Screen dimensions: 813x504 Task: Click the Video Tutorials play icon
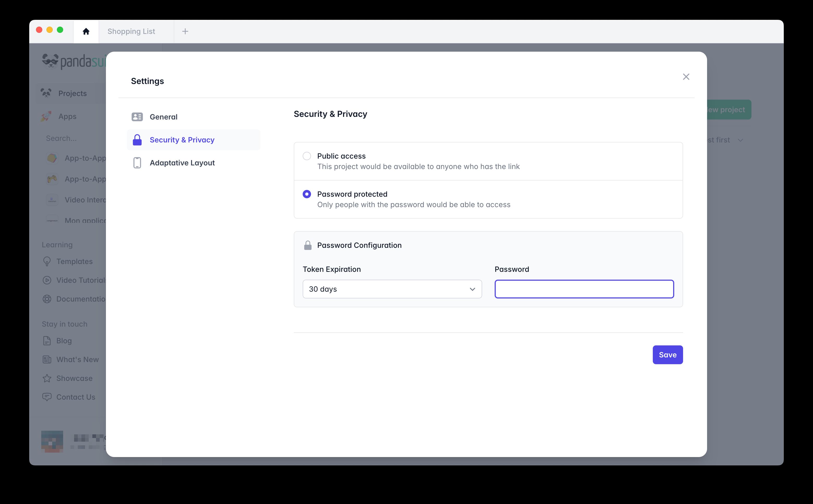(x=47, y=280)
